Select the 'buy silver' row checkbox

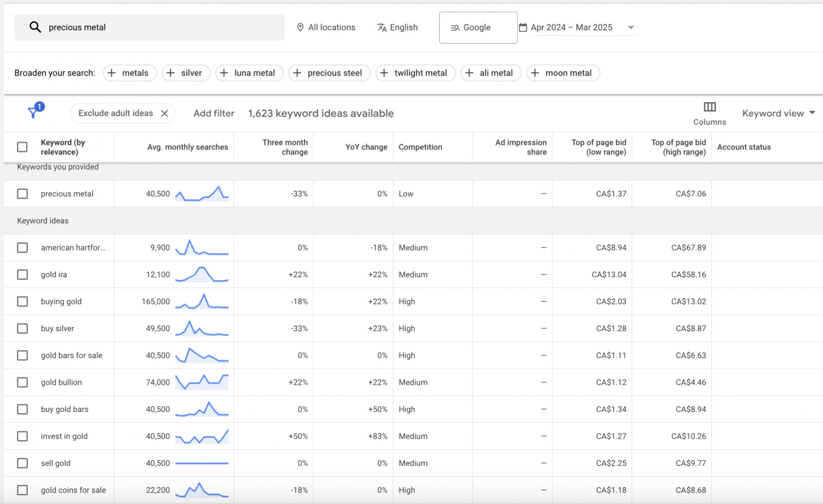tap(22, 329)
